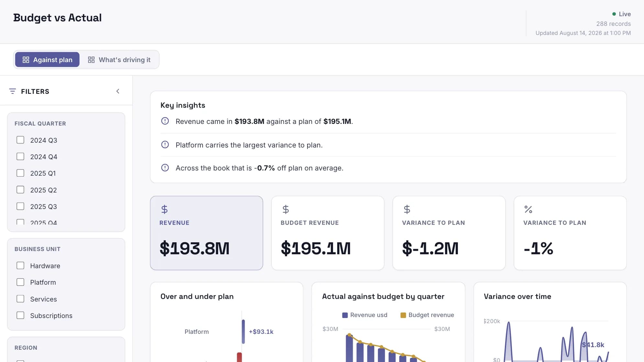Click Actual against budget by quarter title
644x362 pixels.
pos(383,296)
